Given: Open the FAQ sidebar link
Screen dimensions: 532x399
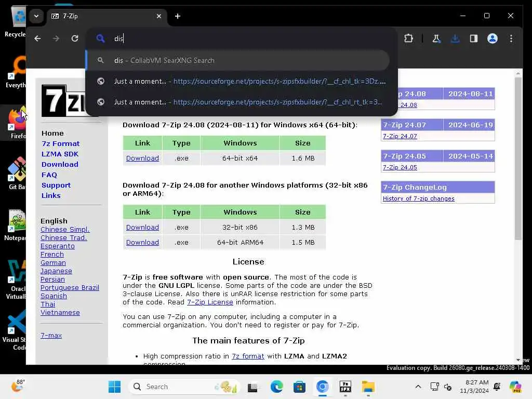Looking at the screenshot, I should [49, 175].
